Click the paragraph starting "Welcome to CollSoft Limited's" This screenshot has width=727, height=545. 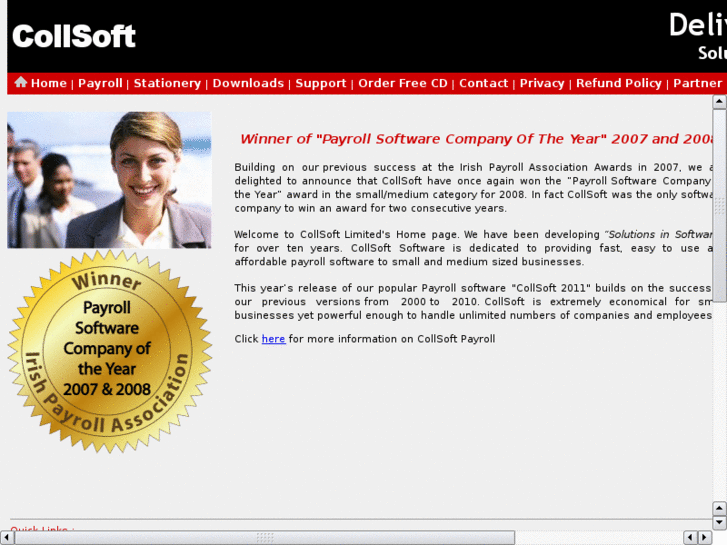(x=473, y=248)
